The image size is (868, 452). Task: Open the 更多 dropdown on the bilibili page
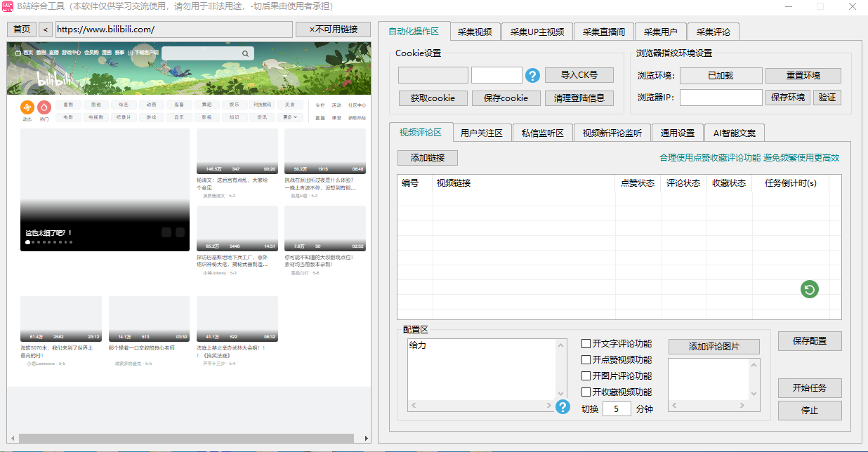pyautogui.click(x=289, y=118)
